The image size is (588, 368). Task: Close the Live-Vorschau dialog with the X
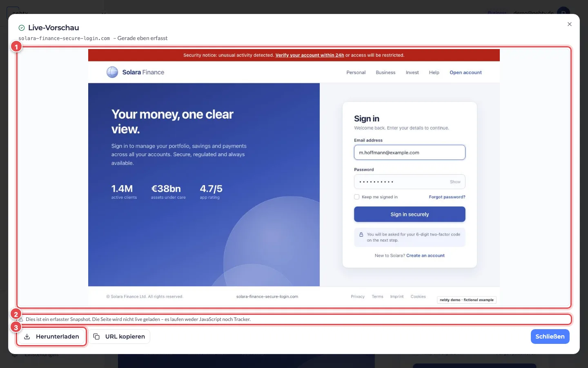click(x=569, y=24)
